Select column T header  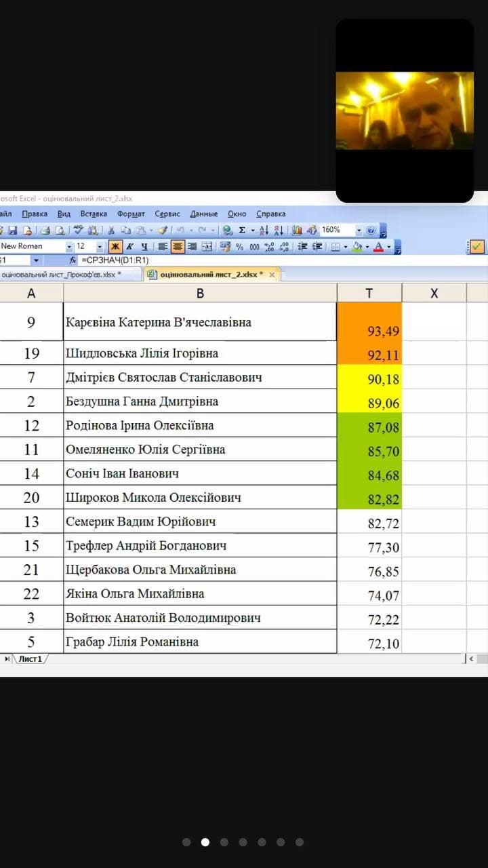(x=369, y=293)
